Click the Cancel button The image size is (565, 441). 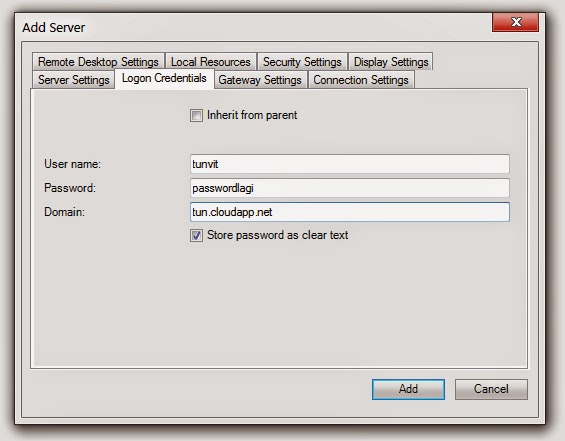[491, 389]
